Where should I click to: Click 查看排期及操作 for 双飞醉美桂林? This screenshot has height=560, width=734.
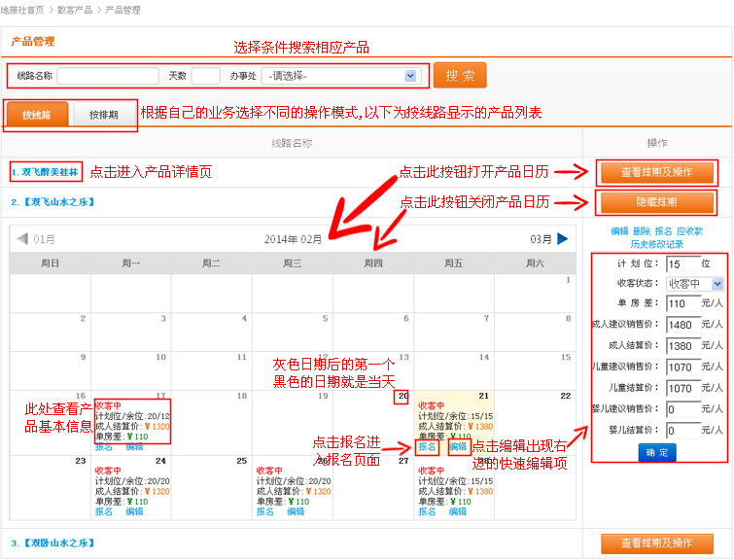tap(656, 172)
